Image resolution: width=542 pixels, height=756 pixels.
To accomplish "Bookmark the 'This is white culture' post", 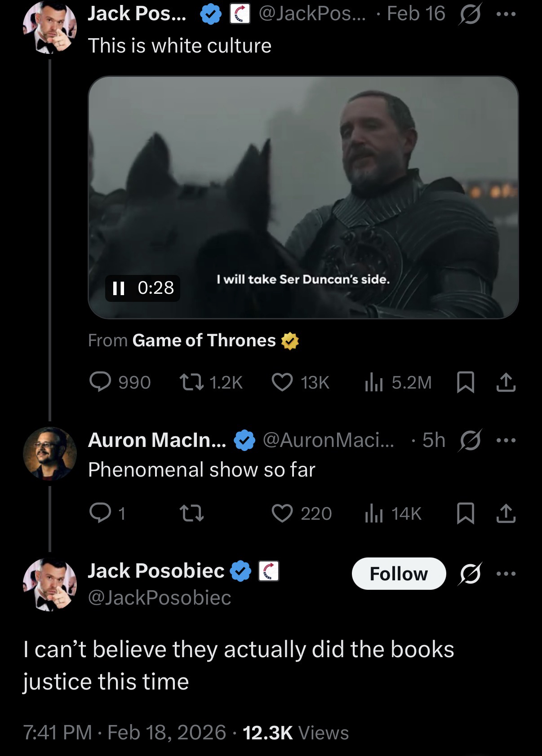I will click(465, 382).
